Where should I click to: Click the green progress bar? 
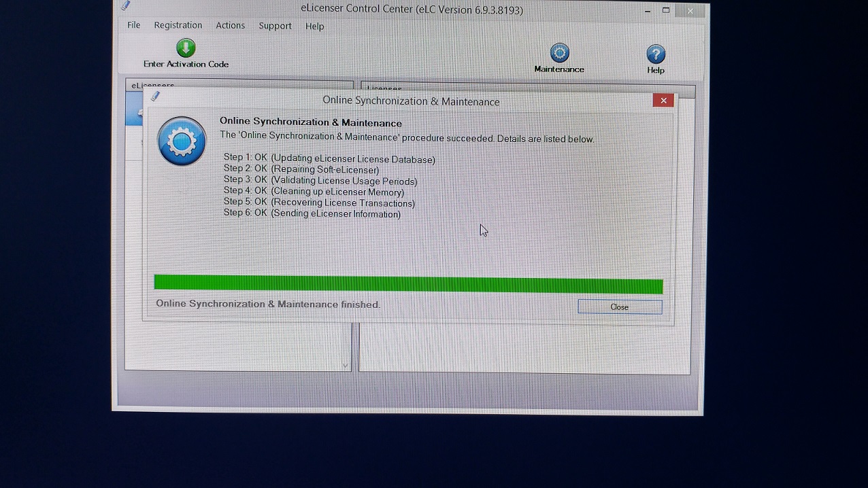[408, 284]
